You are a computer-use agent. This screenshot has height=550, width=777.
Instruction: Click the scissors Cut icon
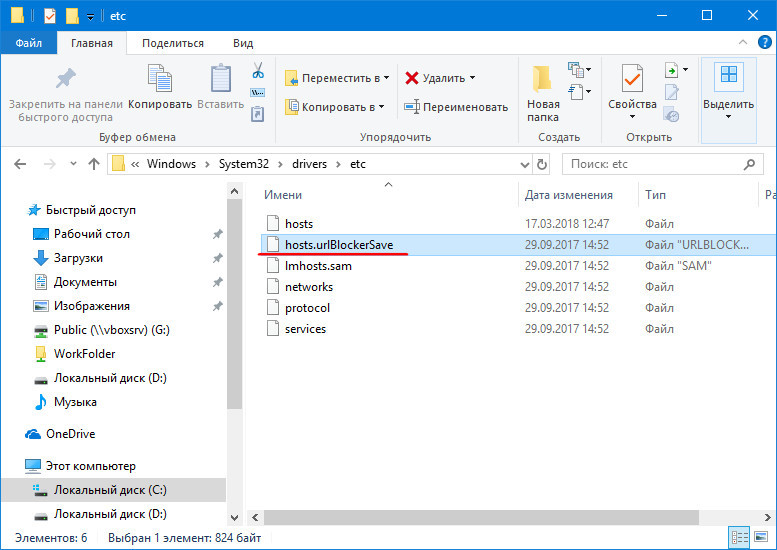[x=258, y=70]
